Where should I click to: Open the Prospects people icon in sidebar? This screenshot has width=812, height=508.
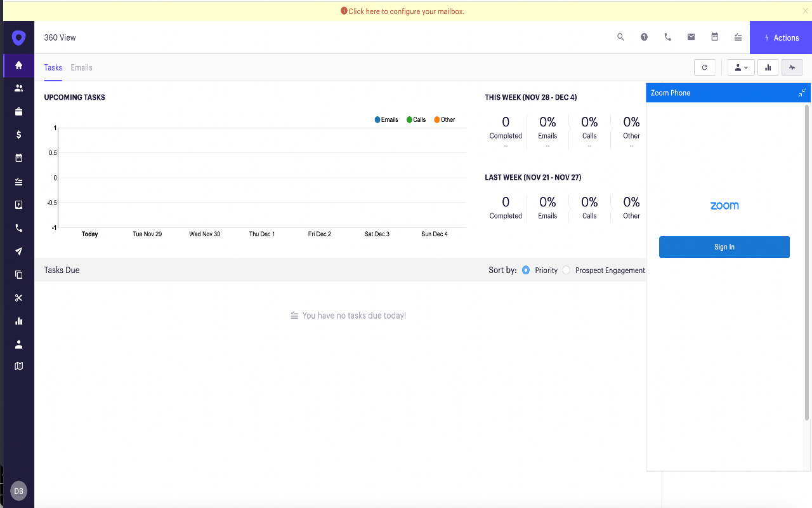[x=18, y=88]
